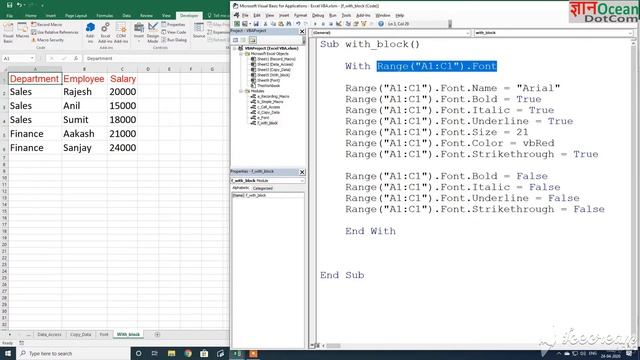The width and height of the screenshot is (640, 360).
Task: Open Visual Basic editor from Developer ribbon
Action: click(8, 32)
